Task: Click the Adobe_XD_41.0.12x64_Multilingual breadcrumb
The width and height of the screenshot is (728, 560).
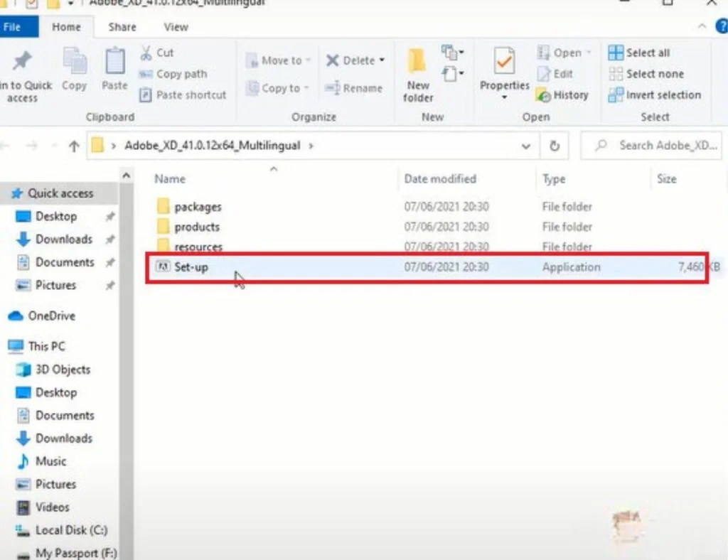Action: 212,146
